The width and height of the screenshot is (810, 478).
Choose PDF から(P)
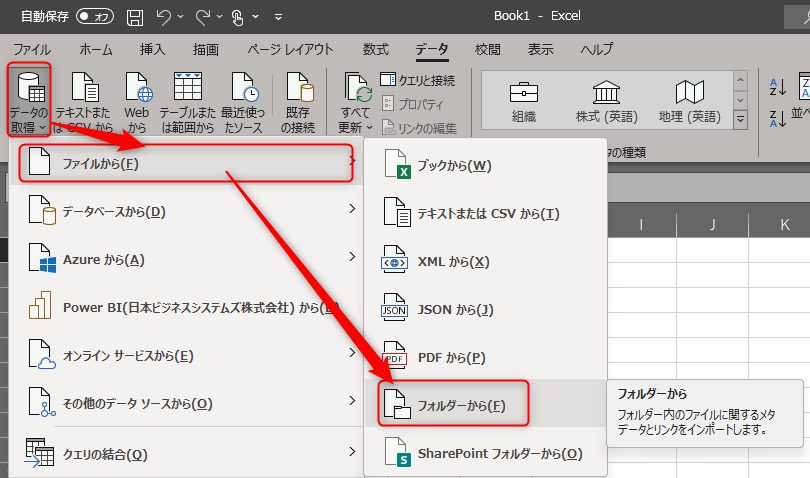click(x=486, y=357)
